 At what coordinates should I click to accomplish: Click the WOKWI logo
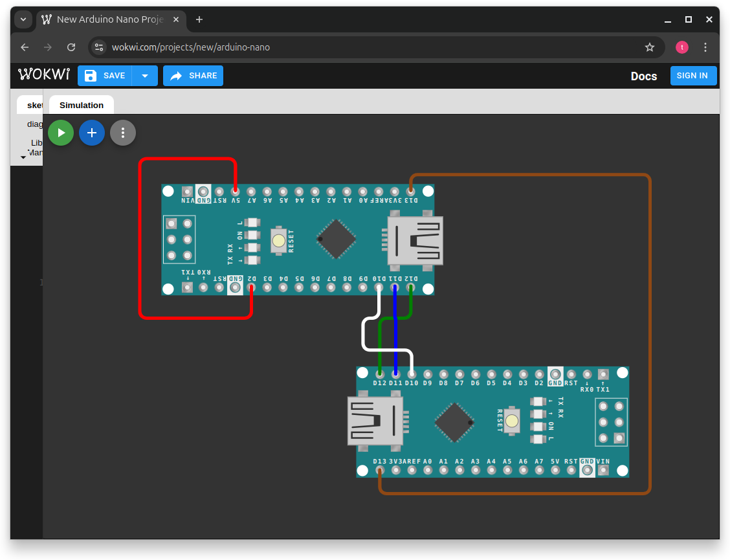43,74
